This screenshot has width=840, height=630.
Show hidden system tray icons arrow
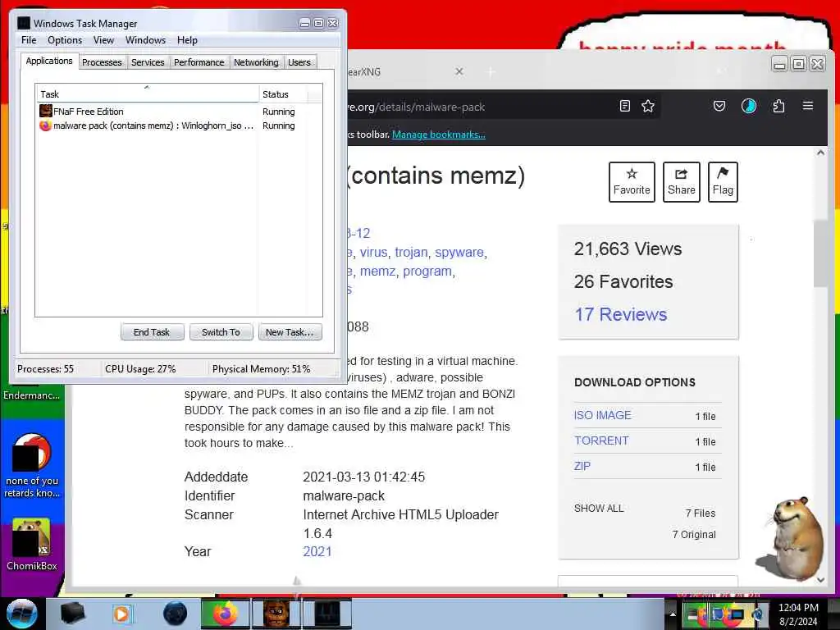pyautogui.click(x=673, y=614)
